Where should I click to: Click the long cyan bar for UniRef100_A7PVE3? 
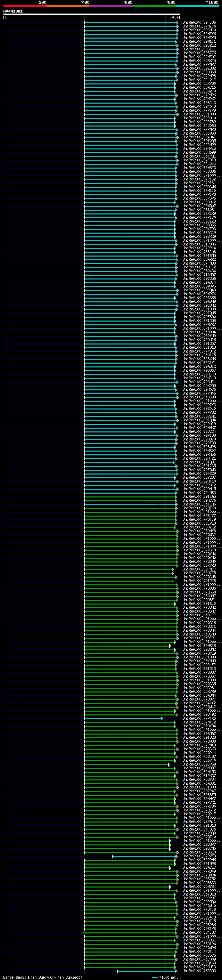145,856
